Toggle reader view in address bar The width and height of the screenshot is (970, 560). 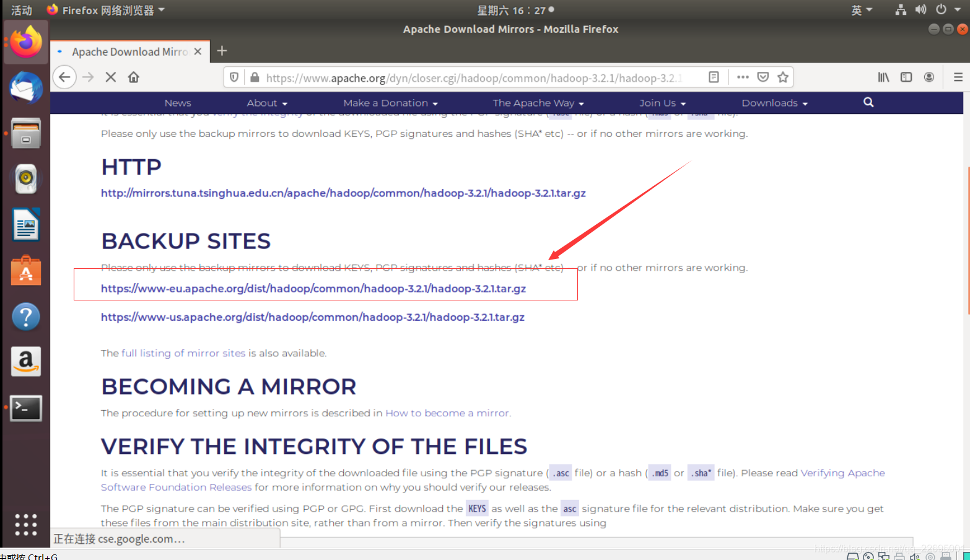(x=714, y=77)
